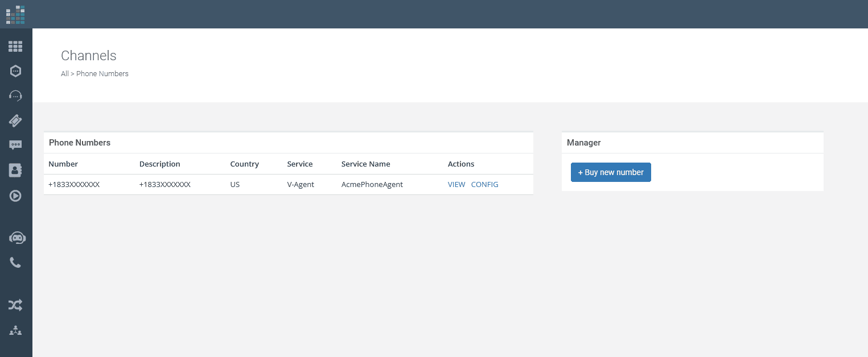Open the phone handset icon in sidebar
Image resolution: width=868 pixels, height=357 pixels.
[15, 263]
